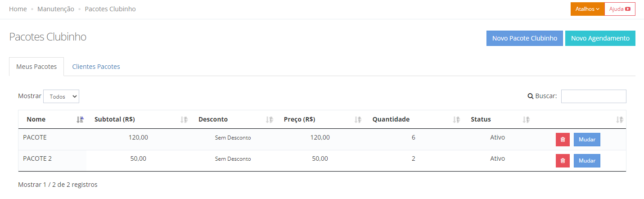Focus the Buscar search field
Screen dimensions: 644x199
point(594,96)
